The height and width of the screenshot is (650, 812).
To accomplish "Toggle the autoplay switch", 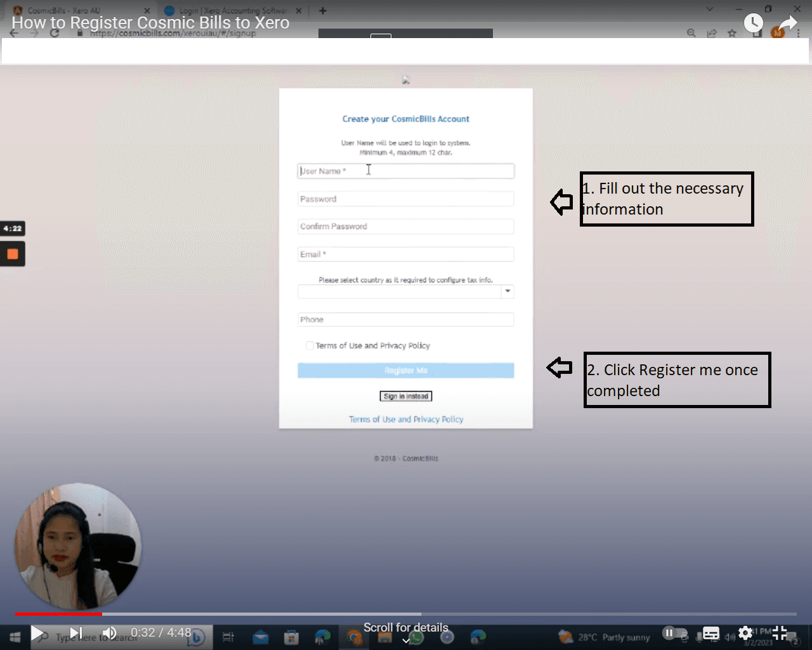I will pyautogui.click(x=675, y=633).
